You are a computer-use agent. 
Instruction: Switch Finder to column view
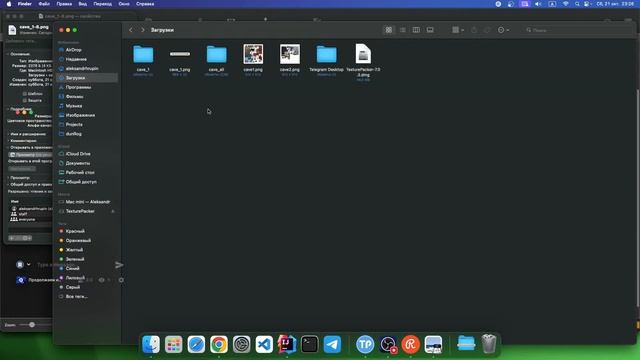point(416,30)
